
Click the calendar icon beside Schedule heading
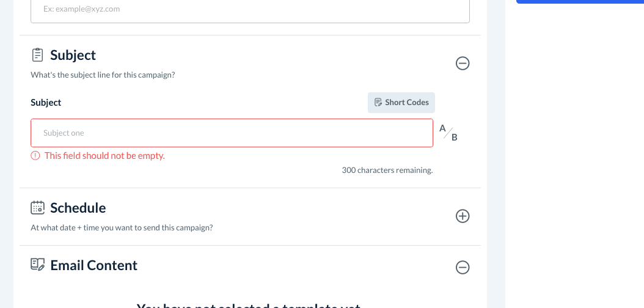pos(37,208)
